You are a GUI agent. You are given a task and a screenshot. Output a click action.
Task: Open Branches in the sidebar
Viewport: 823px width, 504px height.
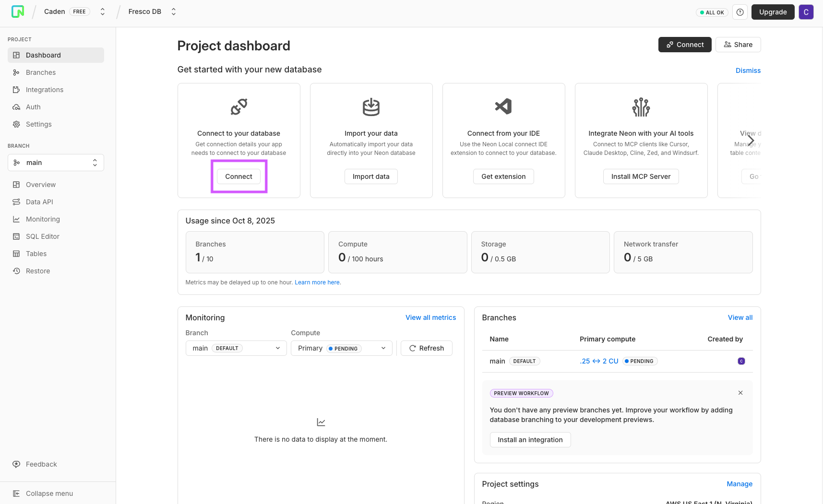pos(40,72)
